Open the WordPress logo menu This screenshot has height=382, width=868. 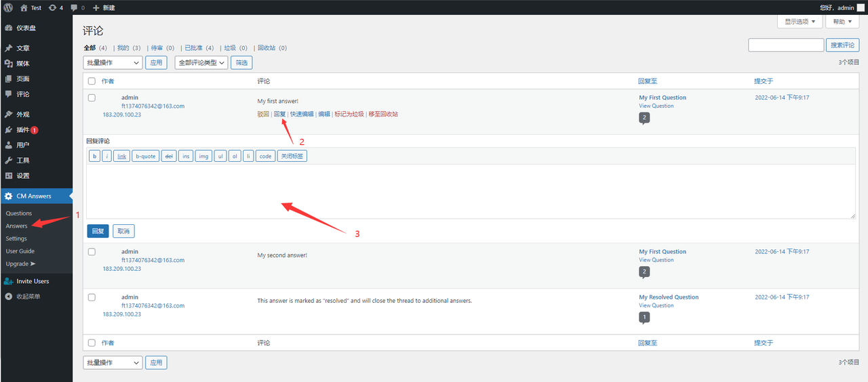8,7
